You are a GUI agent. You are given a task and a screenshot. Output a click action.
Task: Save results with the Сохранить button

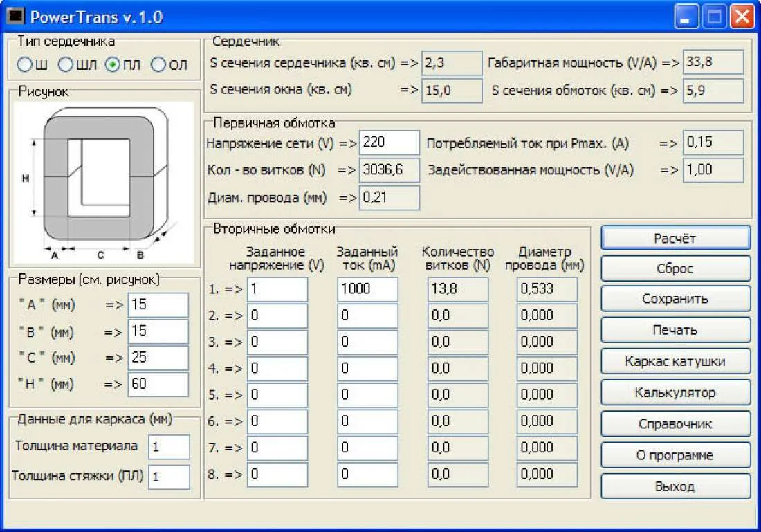tap(675, 299)
